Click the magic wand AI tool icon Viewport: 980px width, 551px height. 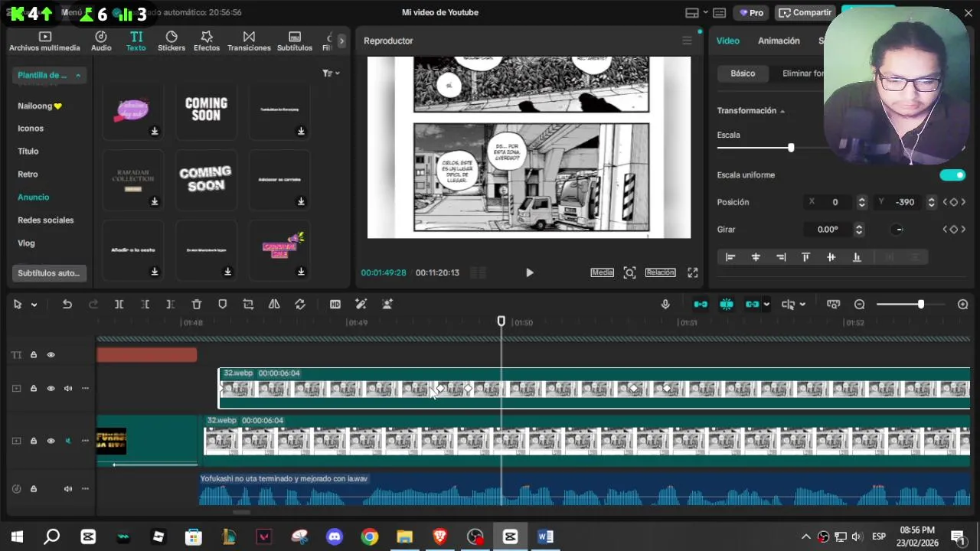pos(361,305)
